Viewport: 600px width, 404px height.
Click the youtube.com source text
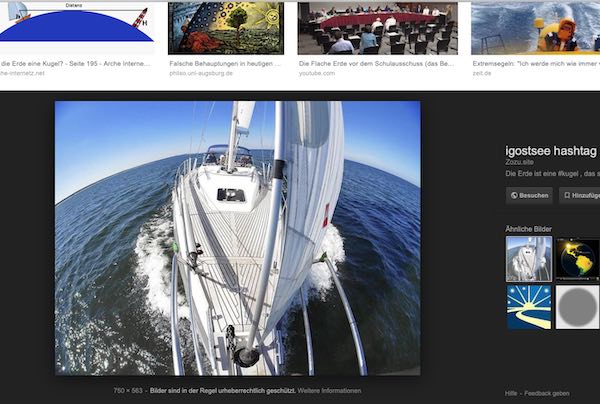click(x=317, y=73)
